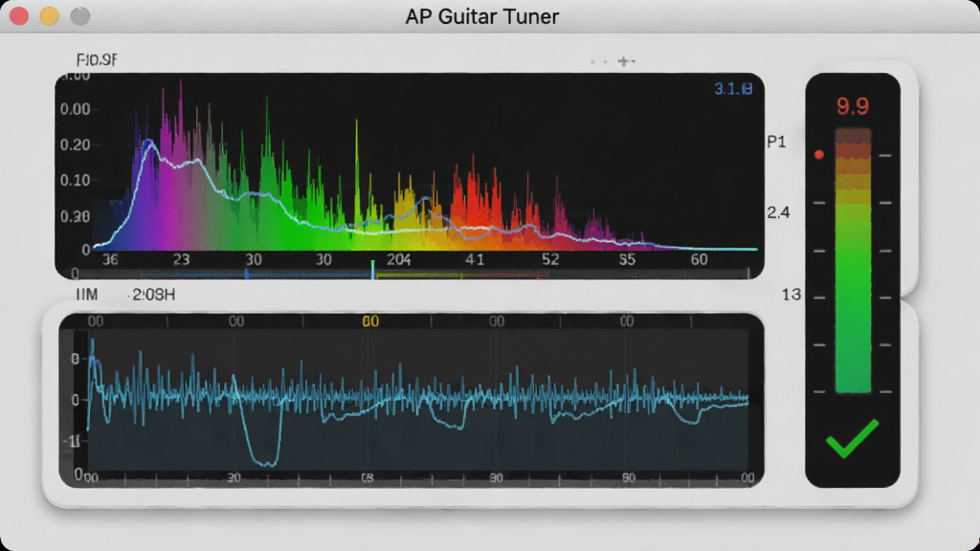Viewport: 980px width, 551px height.
Task: Click the blue 3.1.8 spectrum readout
Action: (x=733, y=89)
